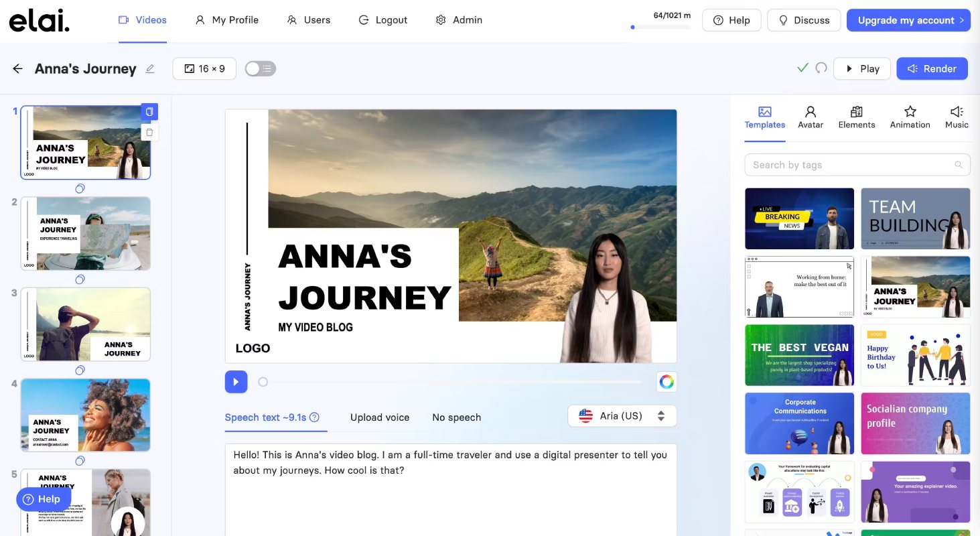Open the Aria (US) voice dropdown
The width and height of the screenshot is (980, 536).
(622, 416)
